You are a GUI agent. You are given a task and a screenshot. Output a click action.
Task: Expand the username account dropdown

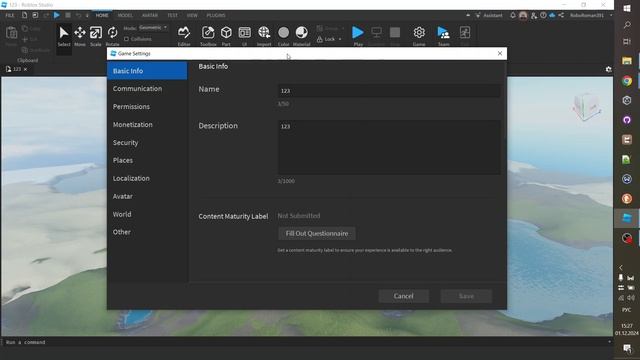pyautogui.click(x=611, y=15)
